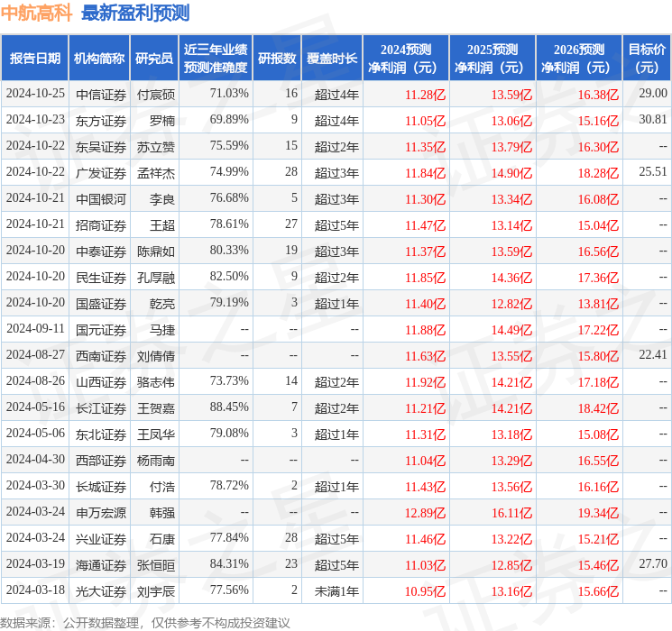The height and width of the screenshot is (631, 672).
Task: Click the 研究员 column header
Action: [x=154, y=59]
